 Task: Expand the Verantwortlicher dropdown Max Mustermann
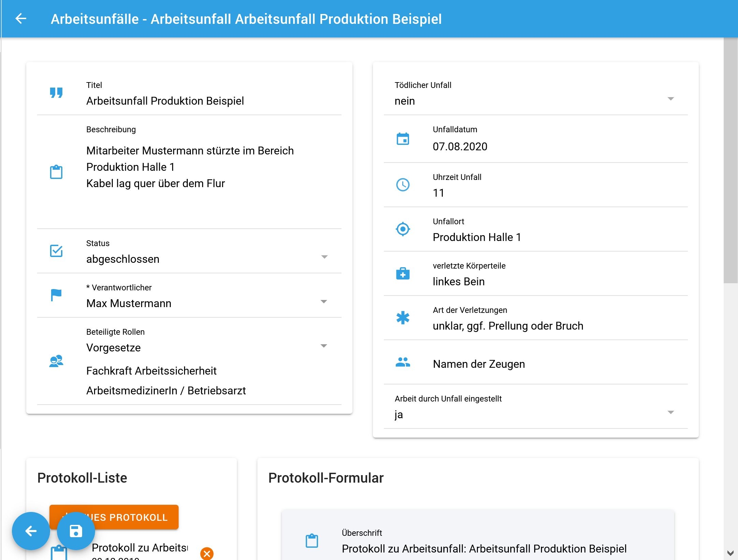(x=324, y=302)
